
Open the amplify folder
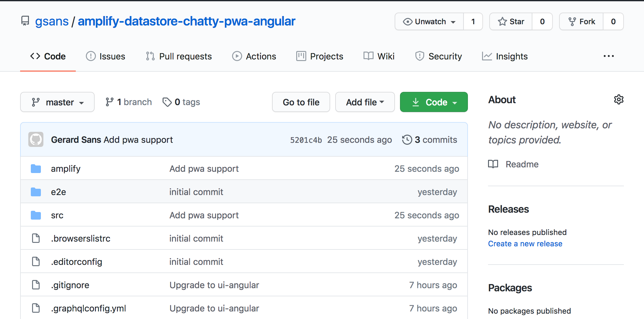click(x=66, y=169)
